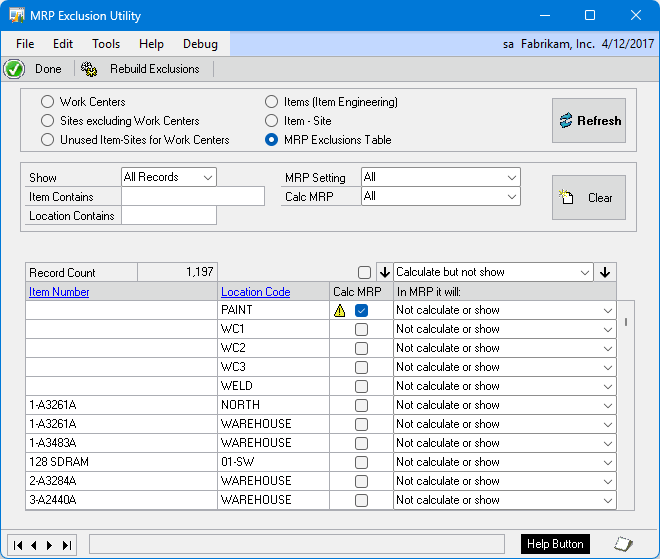
Task: Click the yellow warning icon in PAINT row
Action: point(340,311)
